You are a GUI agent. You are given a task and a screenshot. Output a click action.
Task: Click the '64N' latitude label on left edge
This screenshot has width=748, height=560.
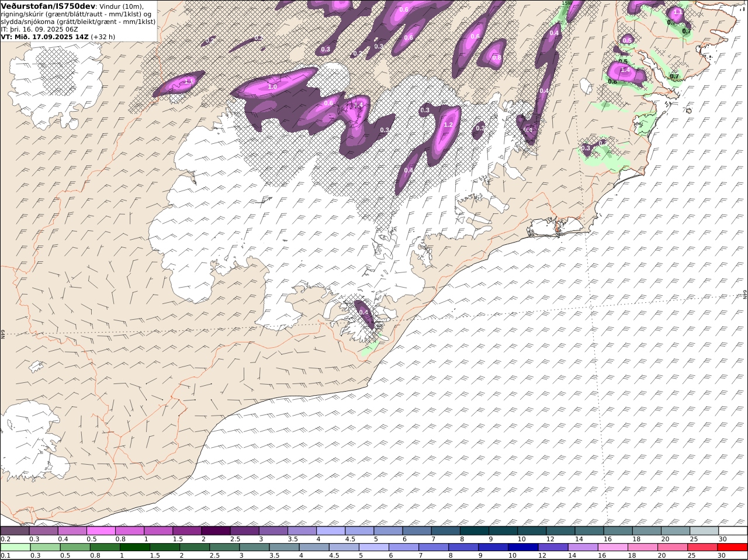3,334
